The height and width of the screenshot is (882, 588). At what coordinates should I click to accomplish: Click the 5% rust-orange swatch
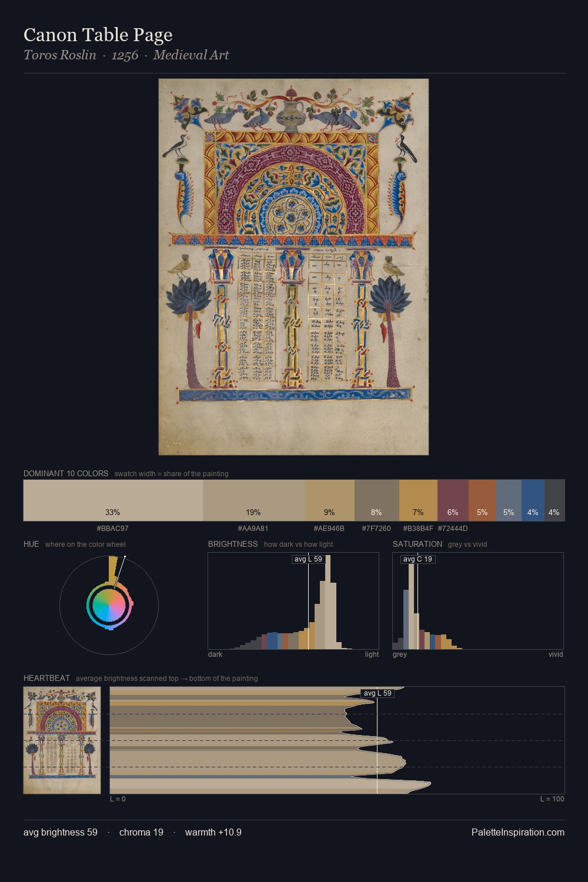(x=482, y=500)
